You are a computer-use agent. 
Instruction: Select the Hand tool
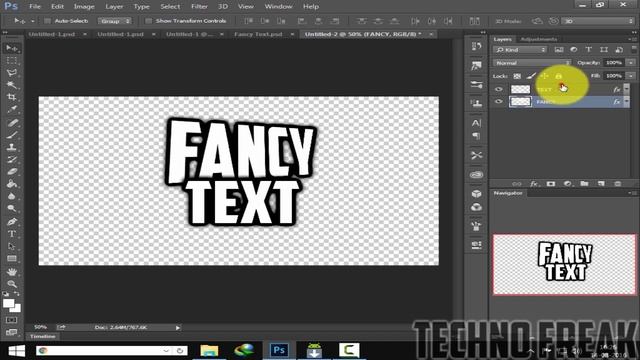click(12, 271)
